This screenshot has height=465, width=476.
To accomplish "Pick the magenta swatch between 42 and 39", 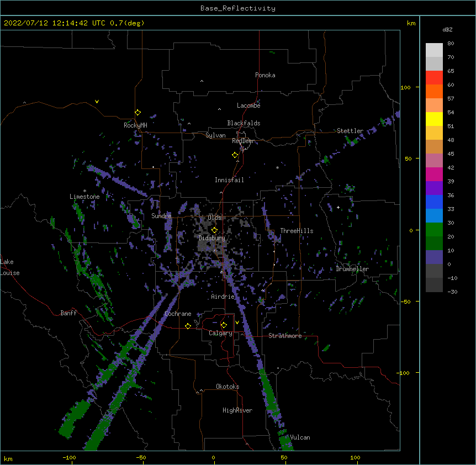I will pyautogui.click(x=434, y=174).
